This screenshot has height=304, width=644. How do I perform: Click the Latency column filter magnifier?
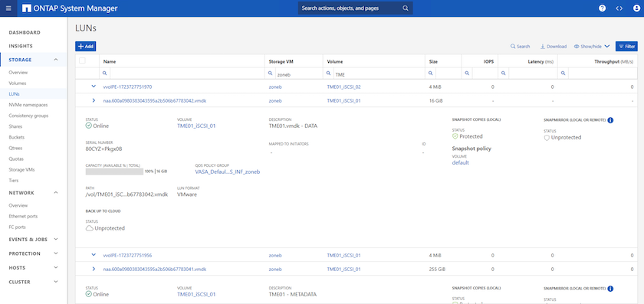503,73
